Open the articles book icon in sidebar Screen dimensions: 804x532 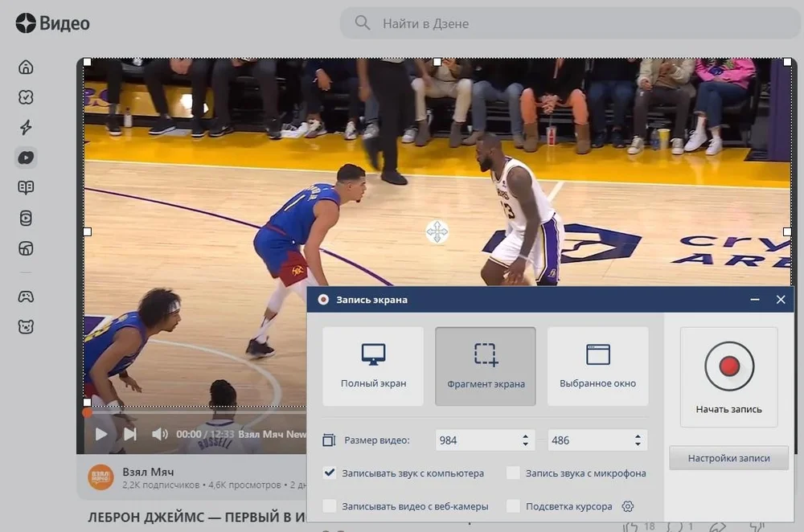tap(26, 187)
